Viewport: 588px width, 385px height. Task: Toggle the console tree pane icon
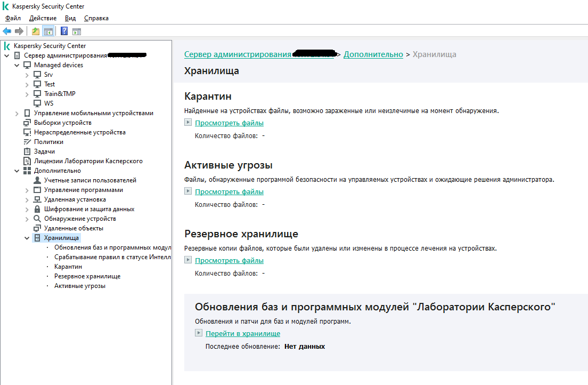[48, 31]
